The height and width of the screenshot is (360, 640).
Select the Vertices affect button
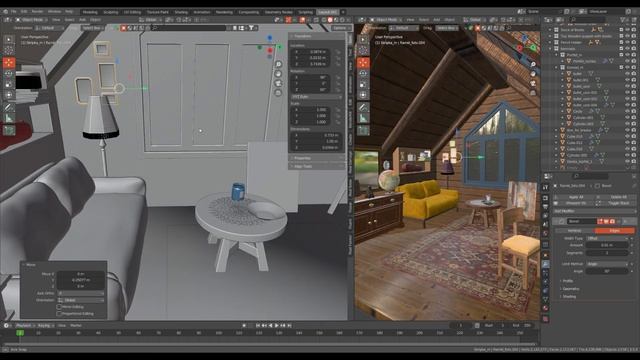click(574, 231)
